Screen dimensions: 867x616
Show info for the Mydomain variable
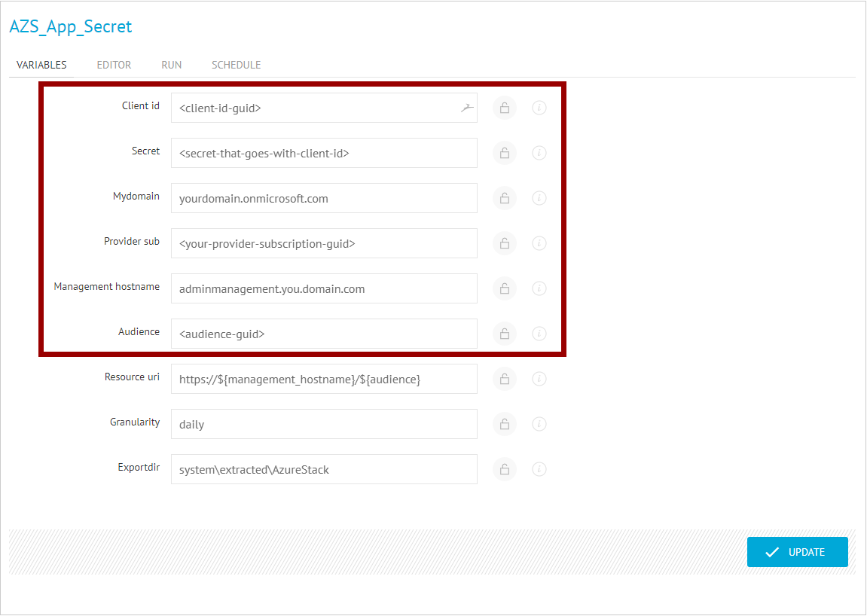coord(539,198)
